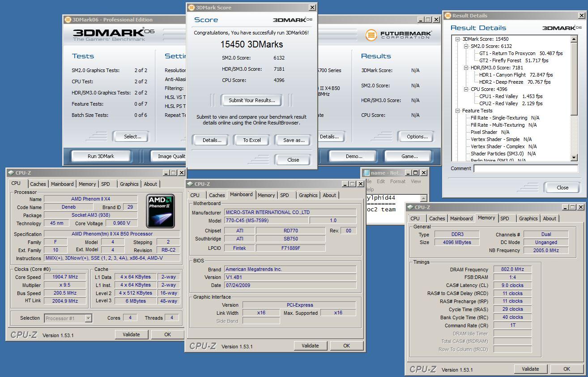Image resolution: width=588 pixels, height=377 pixels.
Task: Select Pixel Shader N/A tree row
Action: (x=490, y=132)
